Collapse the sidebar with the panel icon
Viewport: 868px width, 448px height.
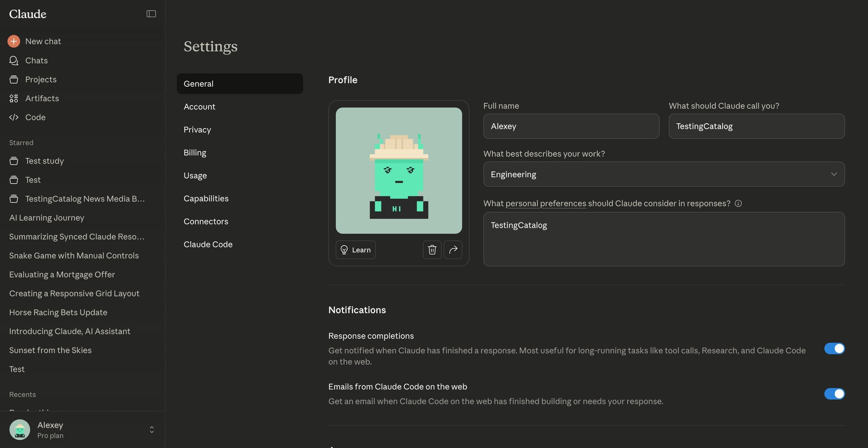(151, 14)
